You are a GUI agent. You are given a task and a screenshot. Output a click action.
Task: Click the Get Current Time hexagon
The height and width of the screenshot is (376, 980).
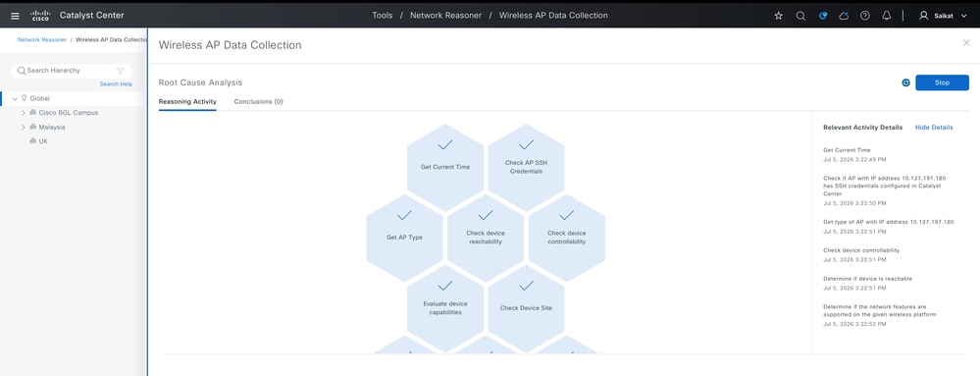point(445,167)
